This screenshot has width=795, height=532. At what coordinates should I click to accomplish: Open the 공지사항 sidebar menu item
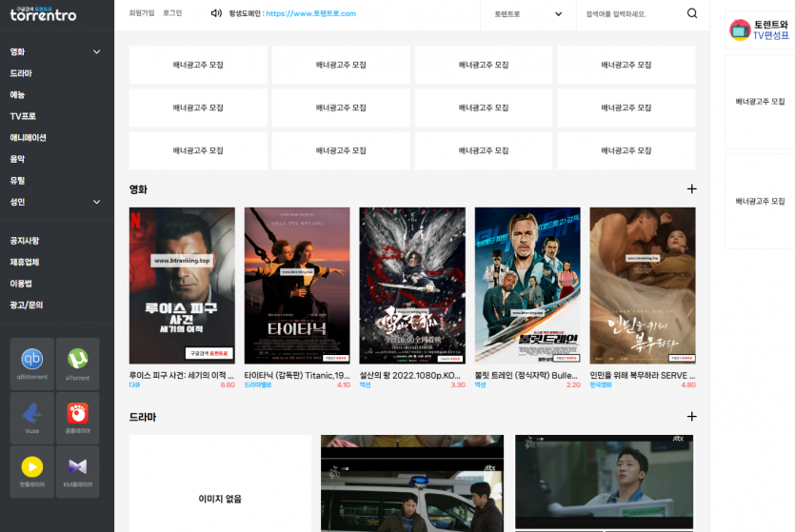pyautogui.click(x=25, y=241)
